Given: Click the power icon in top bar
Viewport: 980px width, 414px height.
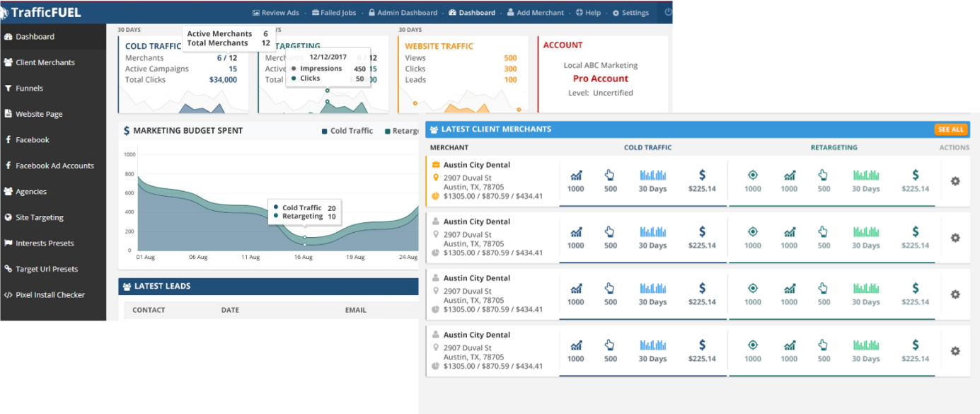Looking at the screenshot, I should 668,12.
